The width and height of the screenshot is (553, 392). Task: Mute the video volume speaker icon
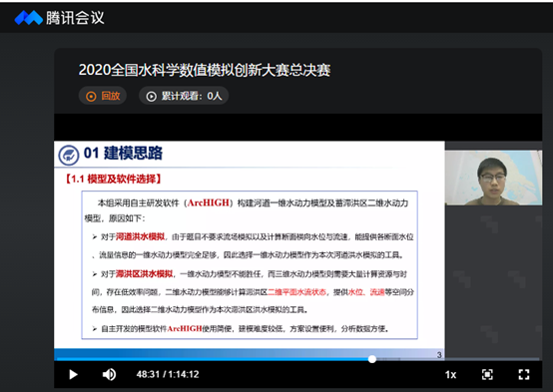[109, 374]
